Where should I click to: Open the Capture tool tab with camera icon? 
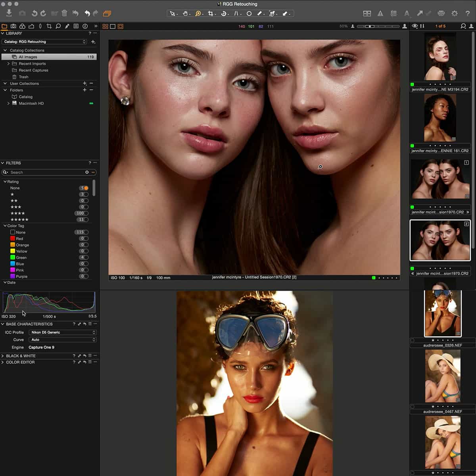pyautogui.click(x=13, y=26)
